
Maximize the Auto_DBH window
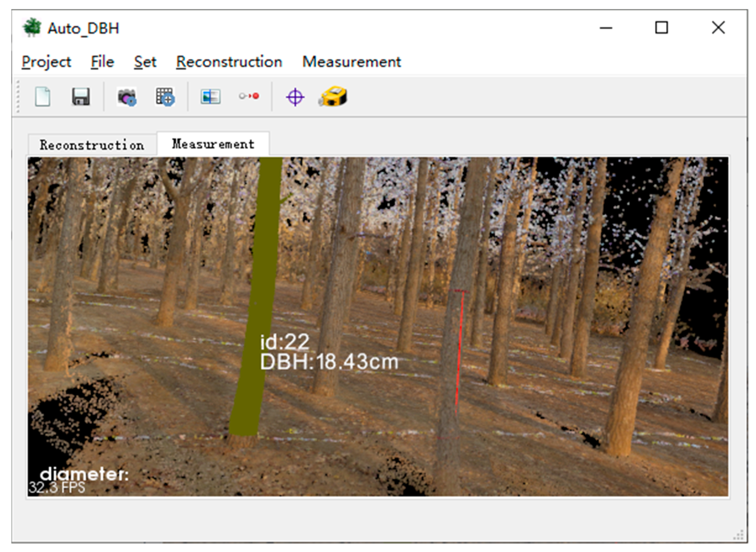pos(661,28)
